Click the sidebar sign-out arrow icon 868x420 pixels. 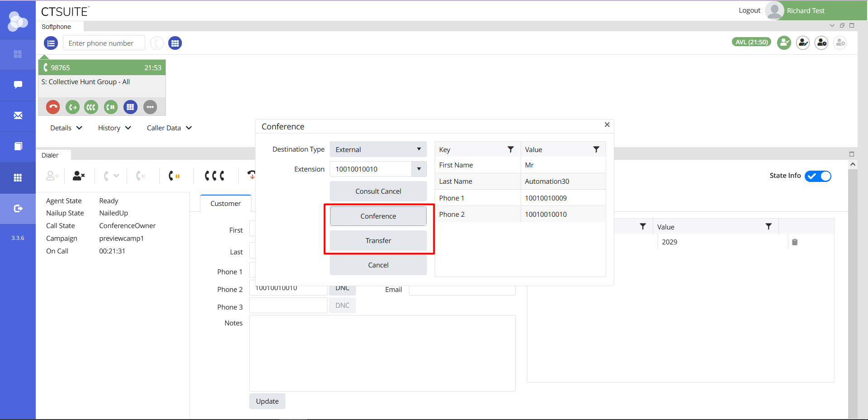[18, 209]
